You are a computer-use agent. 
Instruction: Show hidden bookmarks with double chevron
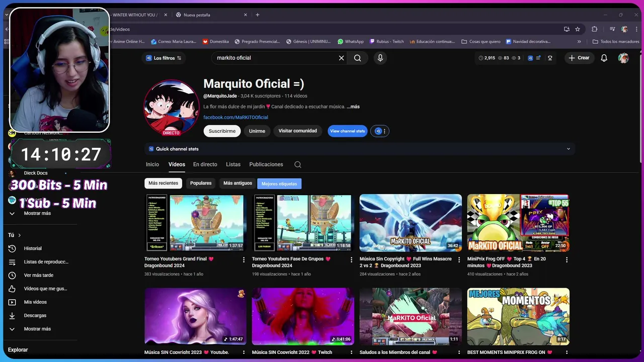(x=579, y=42)
